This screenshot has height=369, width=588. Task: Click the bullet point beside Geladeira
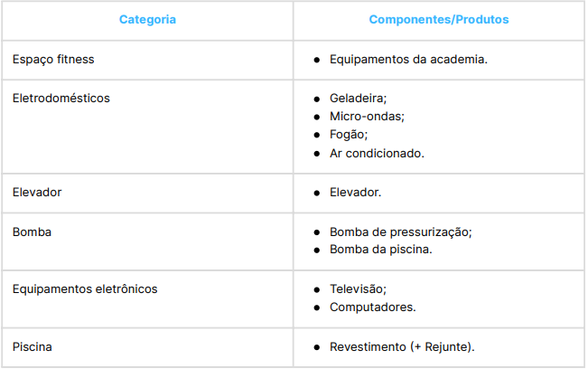[317, 98]
